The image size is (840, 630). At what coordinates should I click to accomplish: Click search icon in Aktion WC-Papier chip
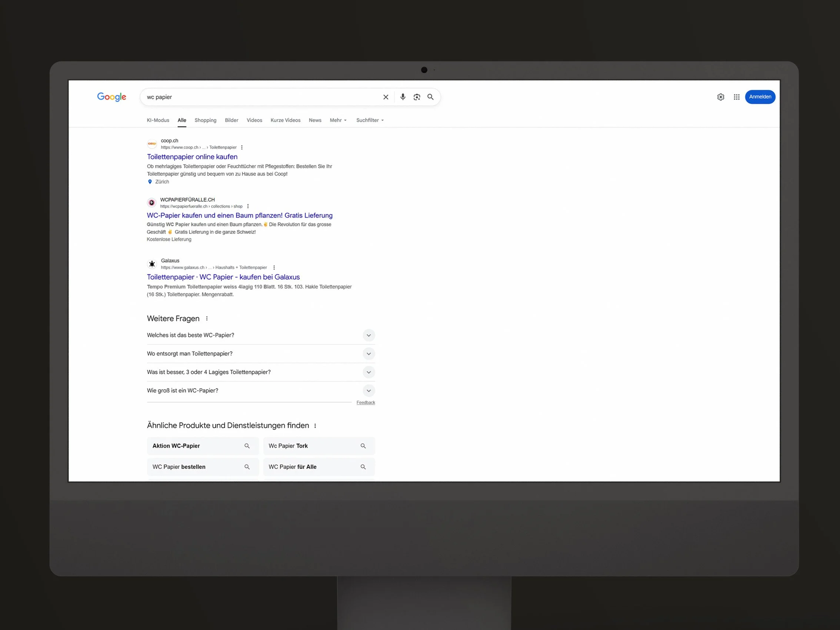[x=247, y=446]
